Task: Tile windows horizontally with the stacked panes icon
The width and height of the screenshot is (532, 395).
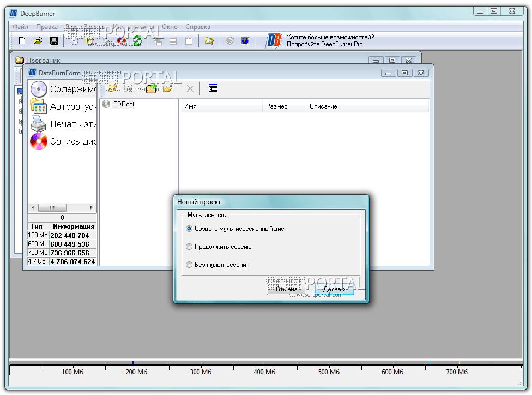Action: [173, 41]
